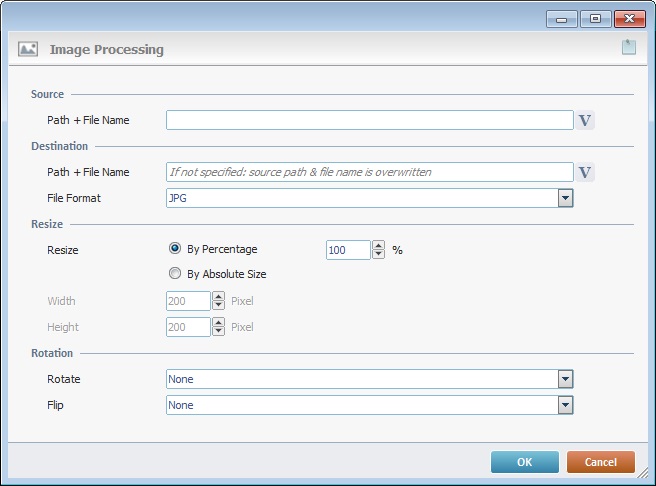Click the Image Processing header picture icon
This screenshot has height=486, width=656.
pos(28,49)
